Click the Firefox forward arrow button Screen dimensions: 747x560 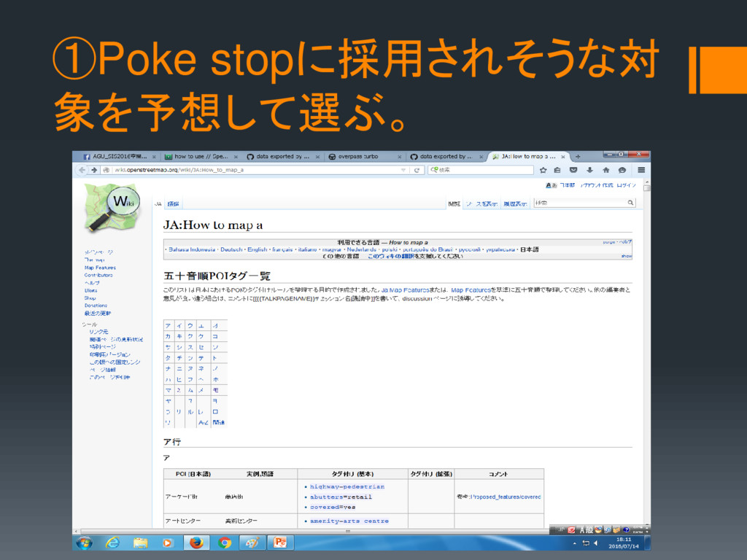(x=94, y=170)
